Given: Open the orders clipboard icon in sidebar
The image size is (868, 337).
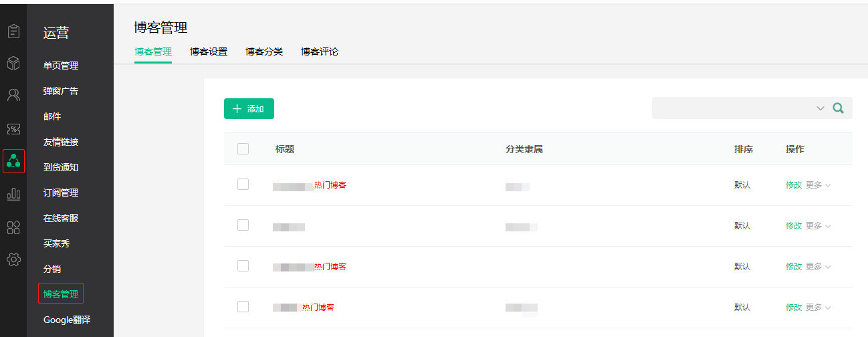Looking at the screenshot, I should pyautogui.click(x=13, y=31).
